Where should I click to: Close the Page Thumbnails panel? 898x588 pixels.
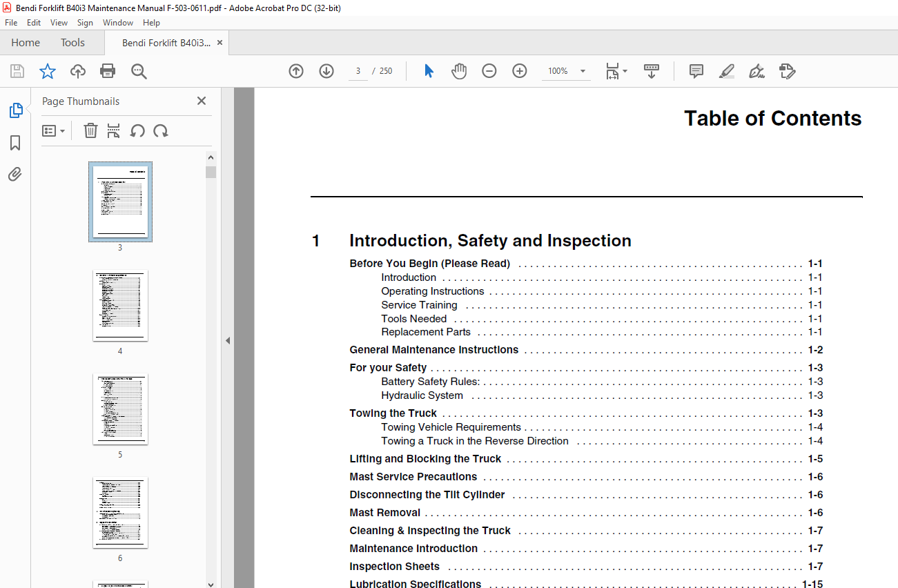click(202, 101)
